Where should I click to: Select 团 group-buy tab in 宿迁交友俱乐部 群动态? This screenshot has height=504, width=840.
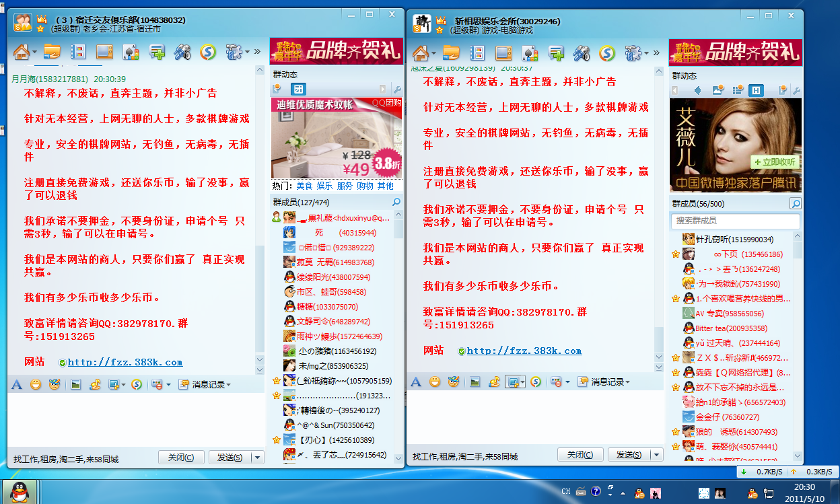(298, 89)
